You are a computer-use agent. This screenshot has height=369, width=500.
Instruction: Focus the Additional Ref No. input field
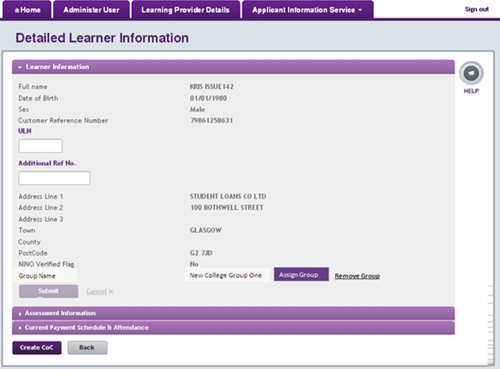[x=54, y=178]
